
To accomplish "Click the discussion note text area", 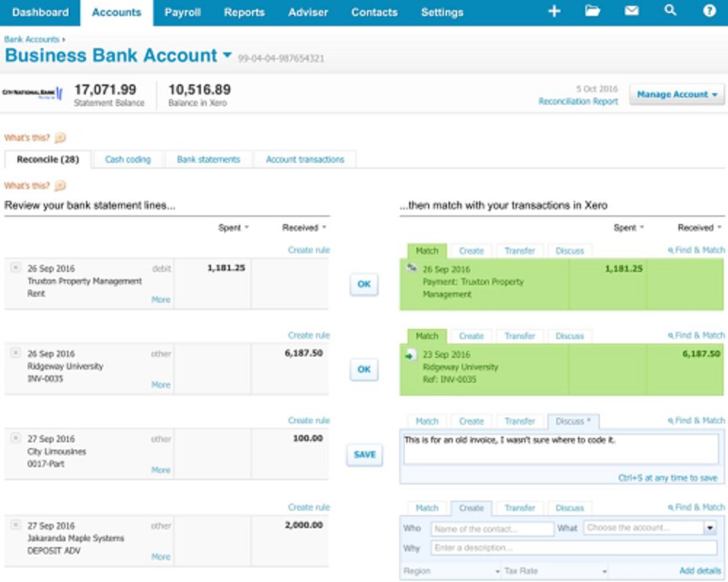I will 561,449.
